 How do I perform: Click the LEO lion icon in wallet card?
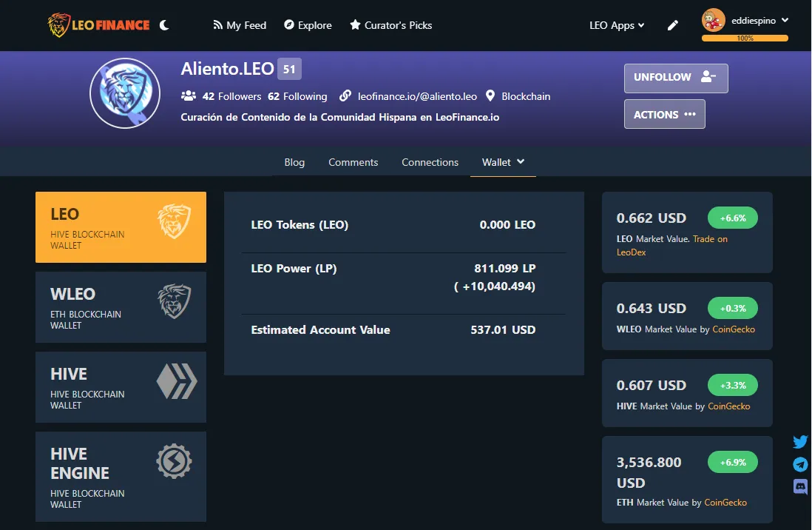pyautogui.click(x=175, y=221)
